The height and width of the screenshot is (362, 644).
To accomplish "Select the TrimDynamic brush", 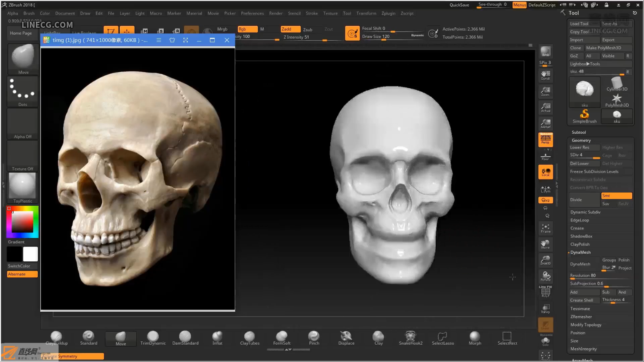I will click(153, 338).
